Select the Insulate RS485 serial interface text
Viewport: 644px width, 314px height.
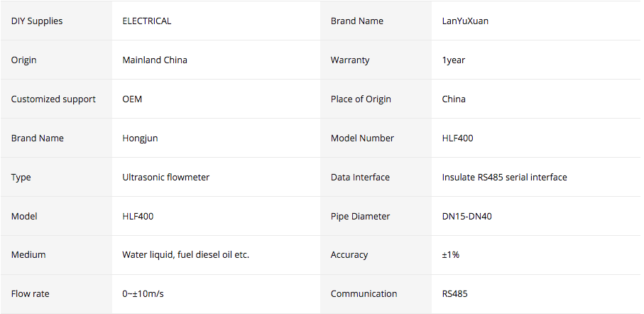click(x=504, y=178)
